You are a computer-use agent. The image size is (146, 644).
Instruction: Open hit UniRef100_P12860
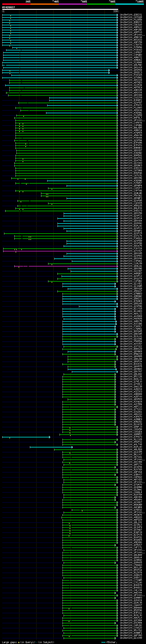pos(131,108)
